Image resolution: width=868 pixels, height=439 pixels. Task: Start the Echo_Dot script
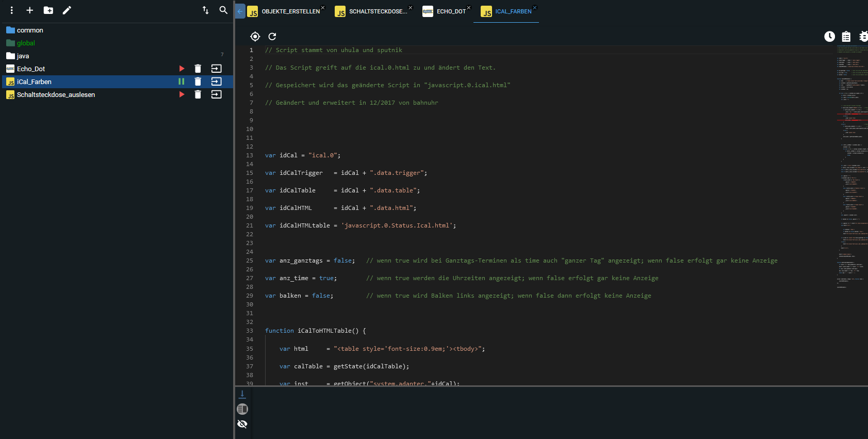[x=182, y=69]
